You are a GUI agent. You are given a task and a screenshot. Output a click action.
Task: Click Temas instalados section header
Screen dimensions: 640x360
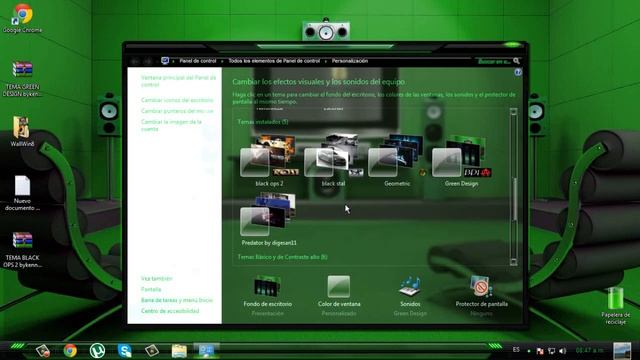(263, 122)
